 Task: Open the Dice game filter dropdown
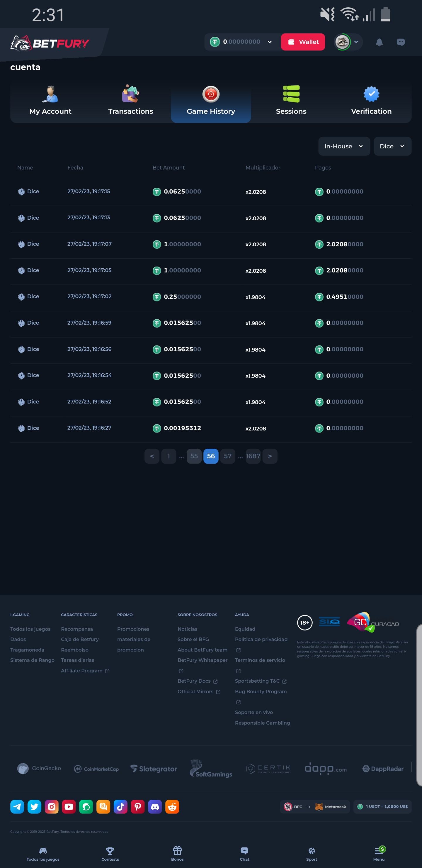point(392,146)
